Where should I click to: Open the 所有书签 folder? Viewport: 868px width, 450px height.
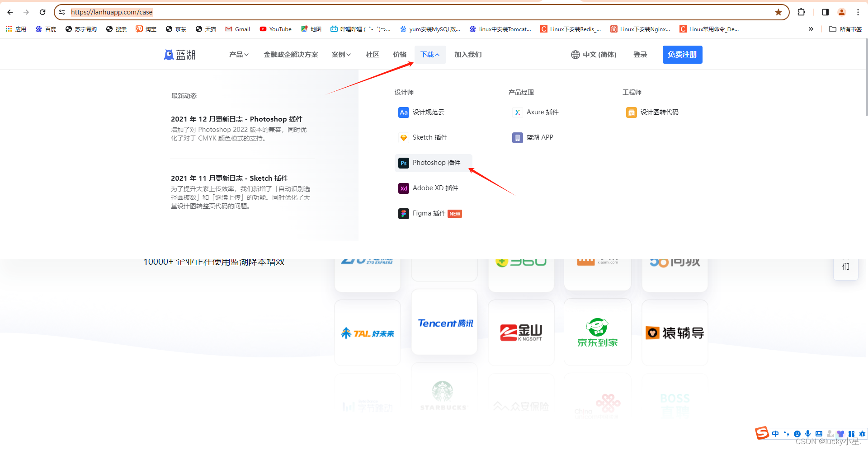click(x=845, y=29)
